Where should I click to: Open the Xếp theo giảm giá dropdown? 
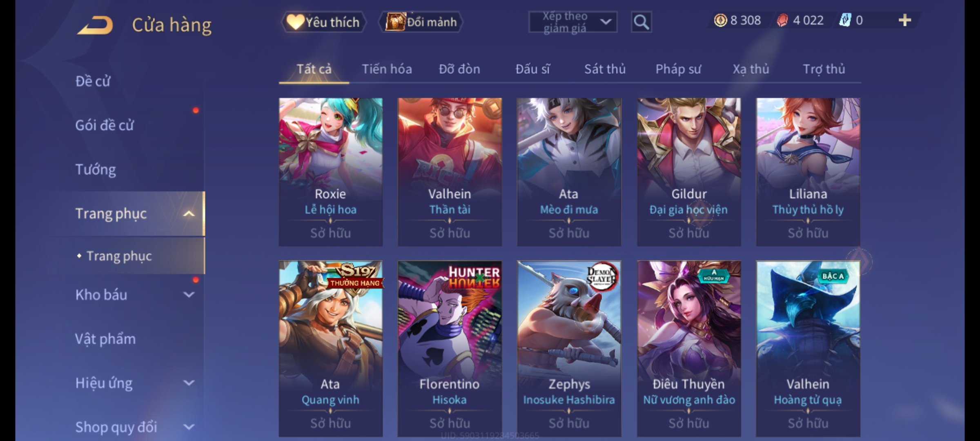[x=573, y=22]
